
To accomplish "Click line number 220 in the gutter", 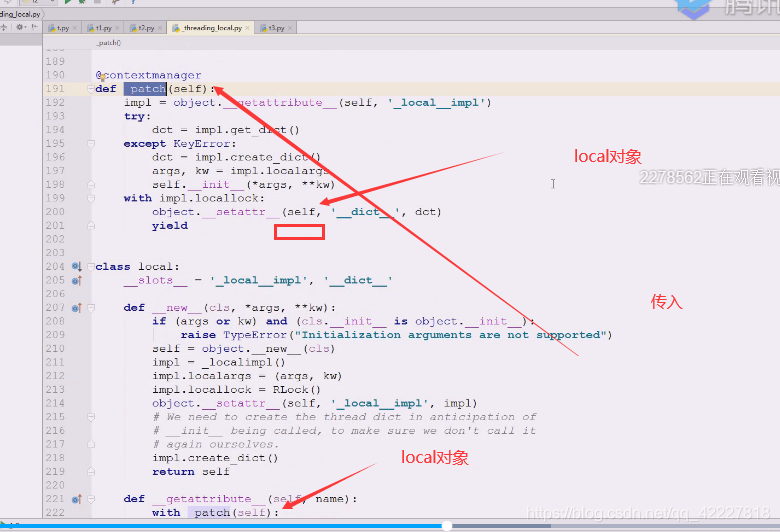I will pos(55,485).
